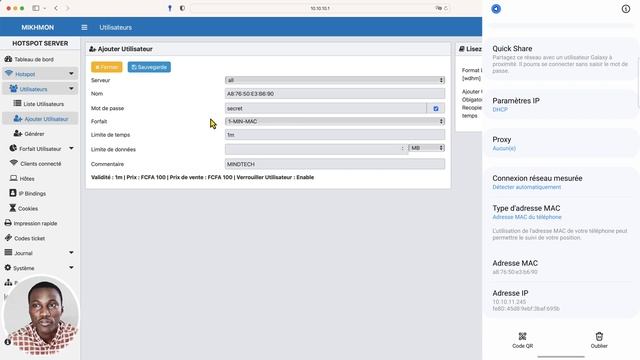Tap the Oublier trash icon
Image resolution: width=640 pixels, height=360 pixels.
tap(599, 337)
